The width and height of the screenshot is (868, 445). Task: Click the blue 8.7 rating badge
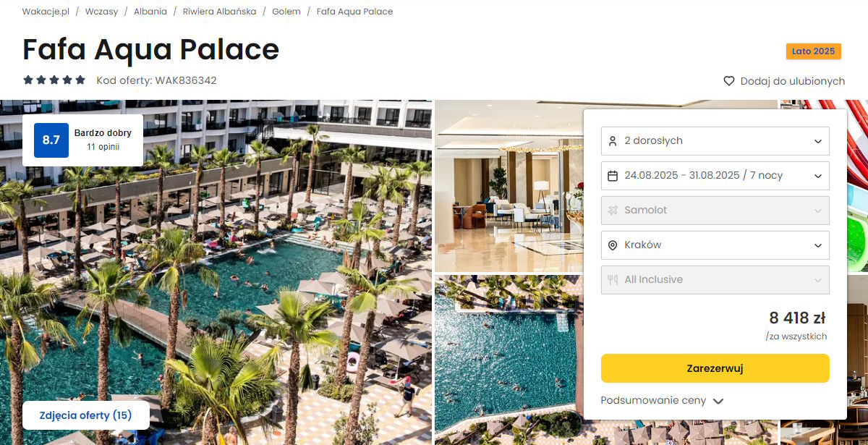51,140
